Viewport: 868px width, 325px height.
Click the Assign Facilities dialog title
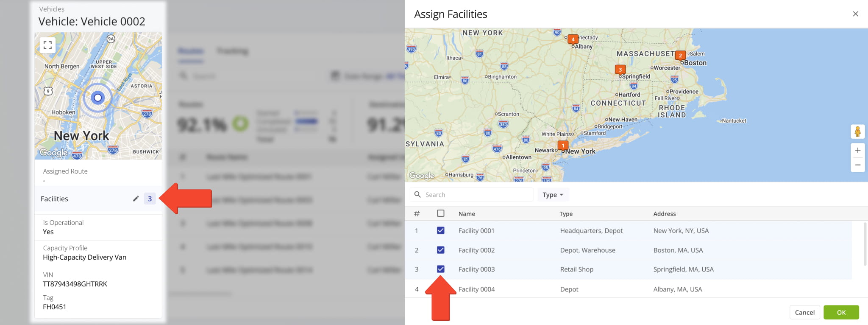(451, 14)
